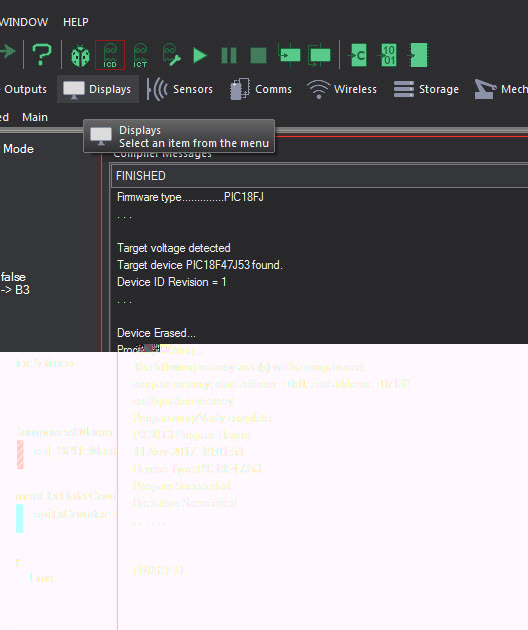The height and width of the screenshot is (630, 528).
Task: Select the 'Firmware type' message line
Action: click(190, 197)
